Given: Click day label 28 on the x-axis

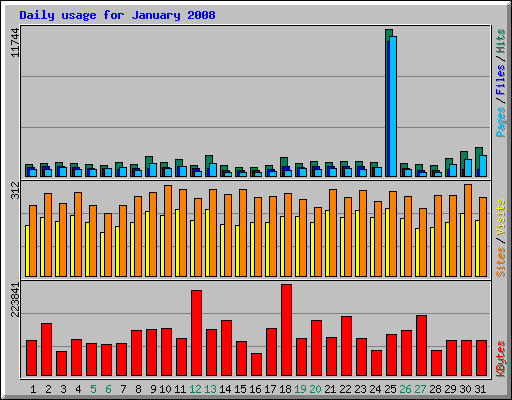Looking at the screenshot, I should [435, 389].
